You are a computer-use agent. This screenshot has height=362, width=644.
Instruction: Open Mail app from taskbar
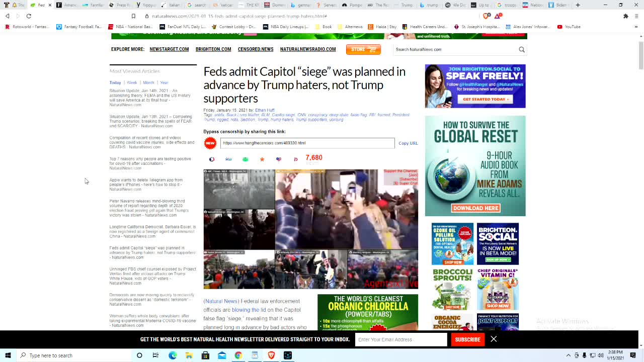coord(222,355)
